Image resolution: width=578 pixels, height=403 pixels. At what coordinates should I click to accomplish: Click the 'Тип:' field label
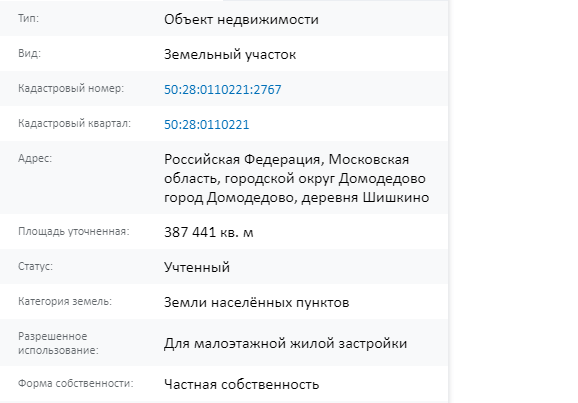28,18
